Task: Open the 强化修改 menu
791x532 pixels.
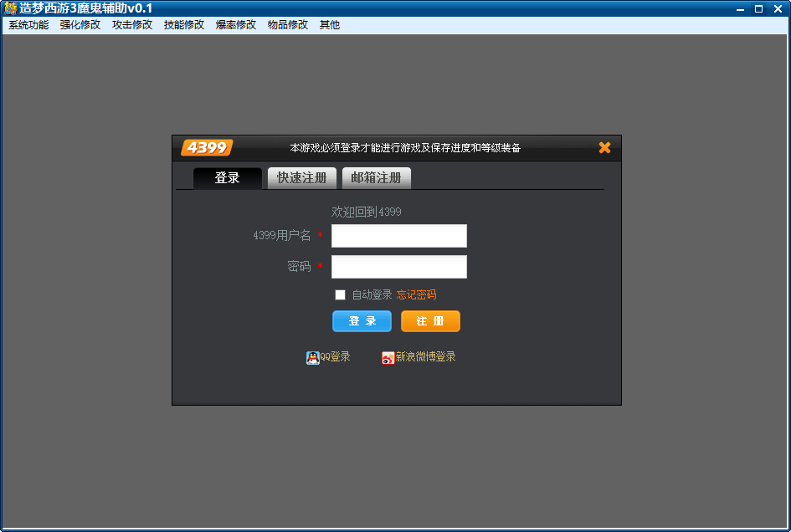Action: pos(80,25)
